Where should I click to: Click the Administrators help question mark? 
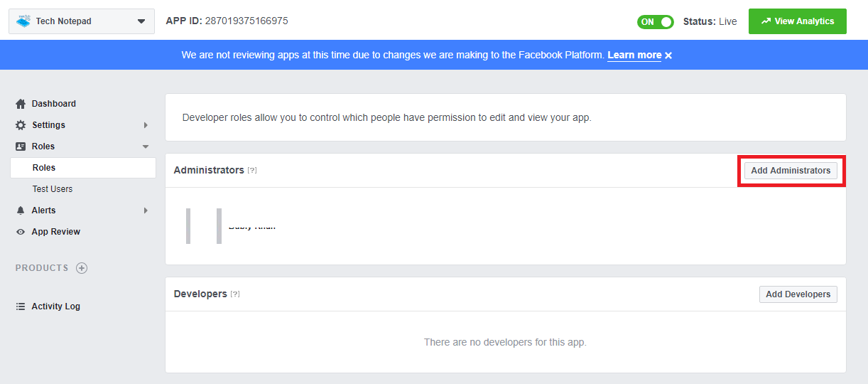pos(252,171)
